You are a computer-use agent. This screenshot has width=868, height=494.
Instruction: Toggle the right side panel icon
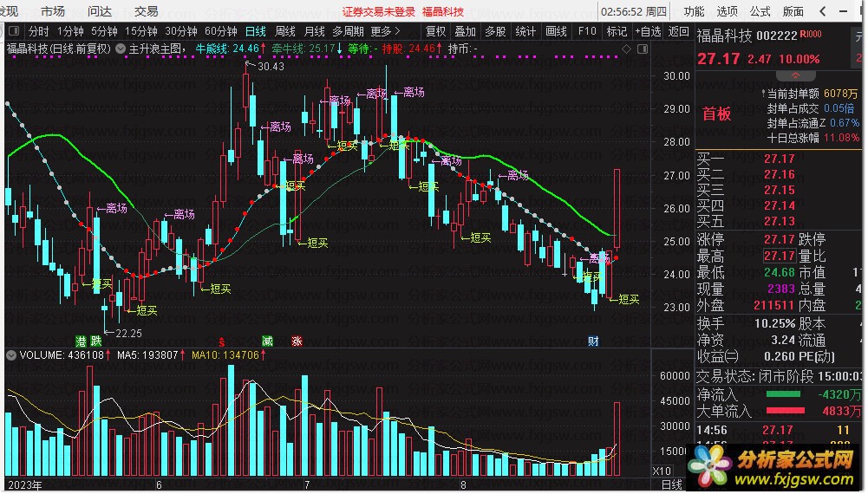coord(643,49)
